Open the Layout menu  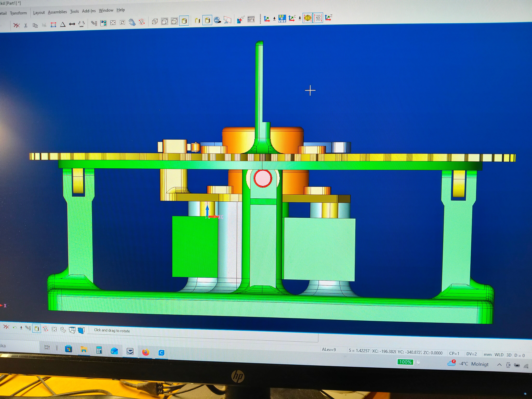[39, 12]
